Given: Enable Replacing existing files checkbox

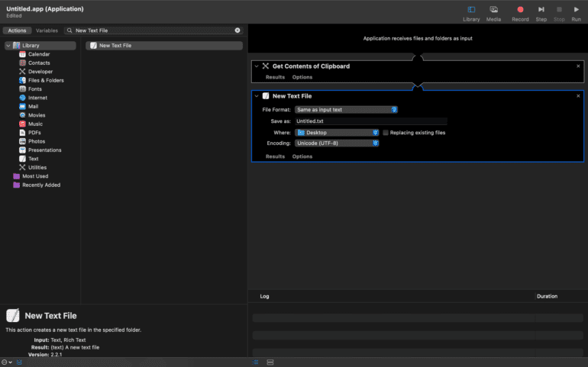Looking at the screenshot, I should click(x=386, y=133).
